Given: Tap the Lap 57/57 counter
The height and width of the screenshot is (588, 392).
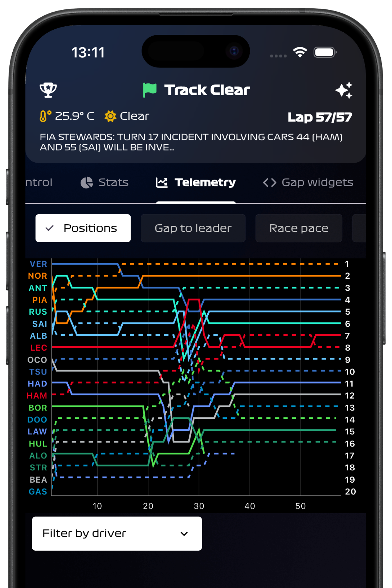Looking at the screenshot, I should 320,117.
